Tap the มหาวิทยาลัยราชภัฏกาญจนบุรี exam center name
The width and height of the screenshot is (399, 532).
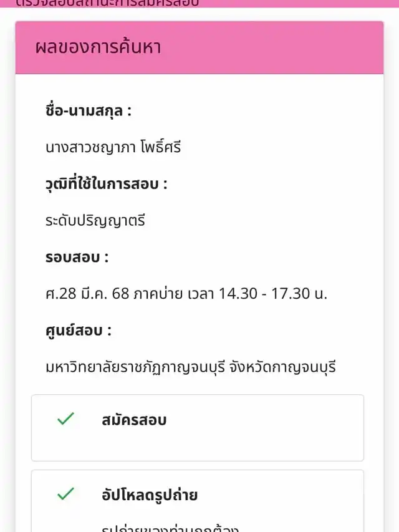tap(143, 367)
